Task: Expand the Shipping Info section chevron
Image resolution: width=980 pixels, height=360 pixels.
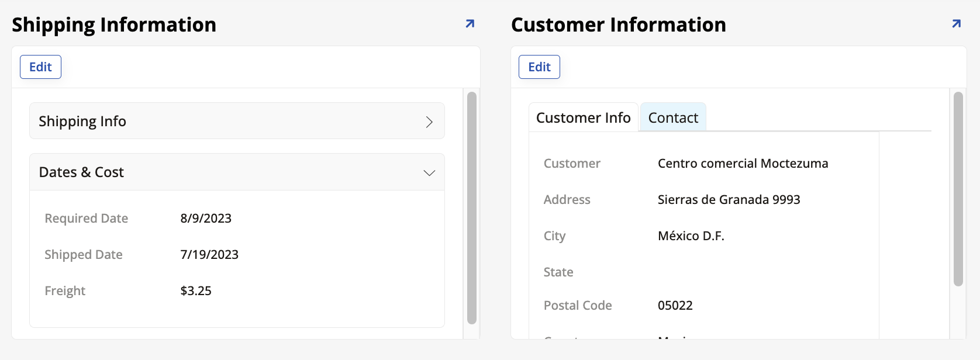Action: (429, 122)
